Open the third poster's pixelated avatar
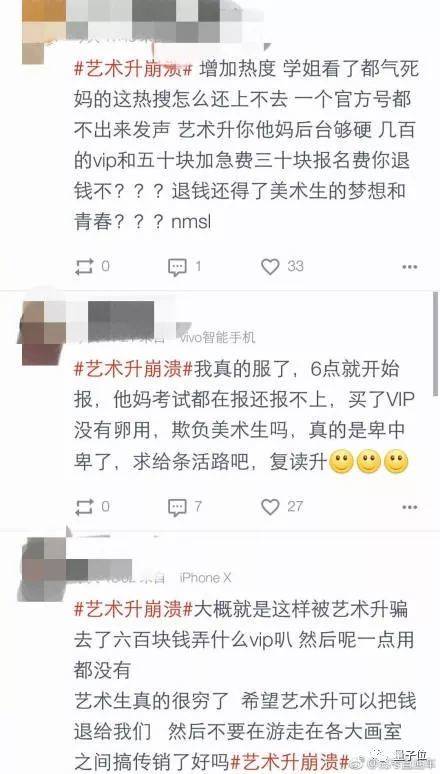Image resolution: width=440 pixels, height=774 pixels. [x=41, y=568]
